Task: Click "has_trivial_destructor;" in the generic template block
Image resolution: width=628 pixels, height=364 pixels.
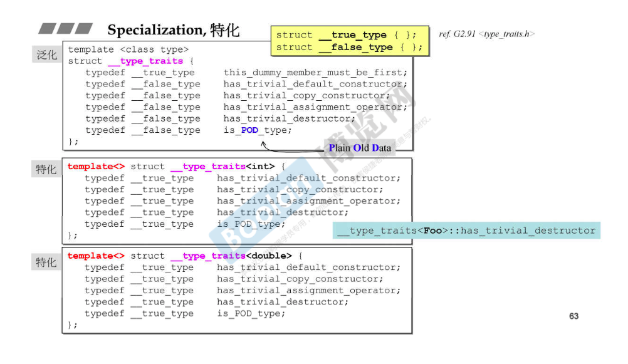Action: pyautogui.click(x=289, y=118)
